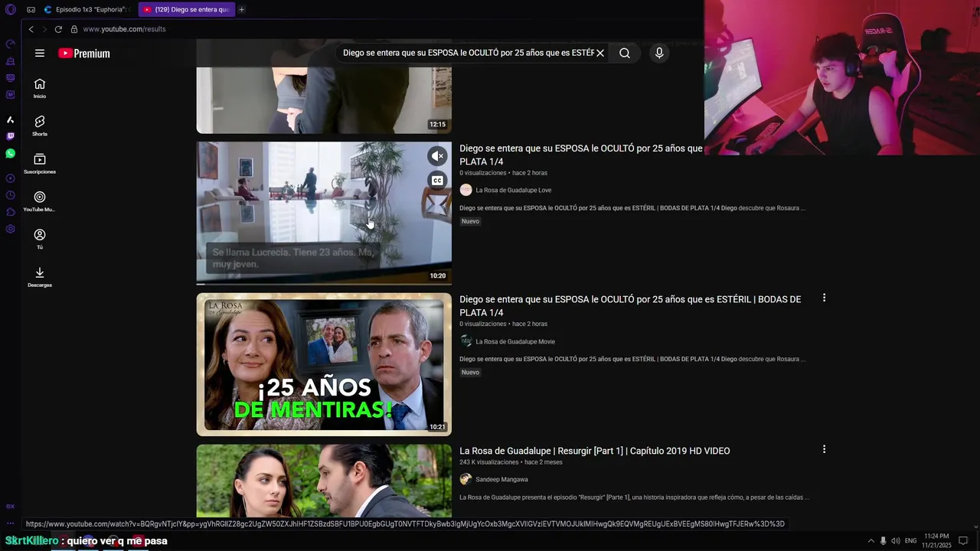Open the Aria AI sidebar icon
980x551 pixels.
(10, 119)
